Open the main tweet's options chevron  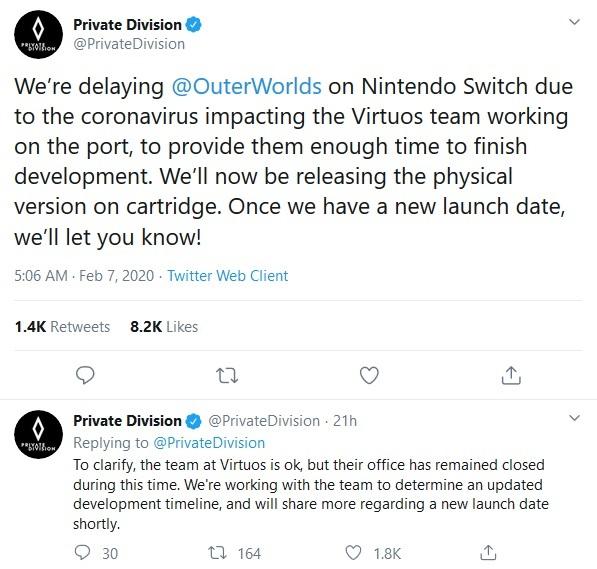[x=574, y=22]
